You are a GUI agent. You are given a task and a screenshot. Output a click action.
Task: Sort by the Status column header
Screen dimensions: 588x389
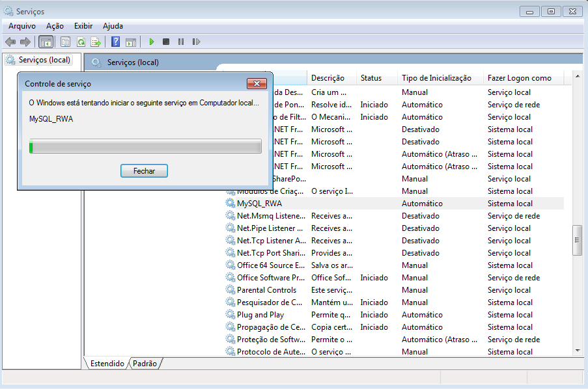[x=376, y=78]
